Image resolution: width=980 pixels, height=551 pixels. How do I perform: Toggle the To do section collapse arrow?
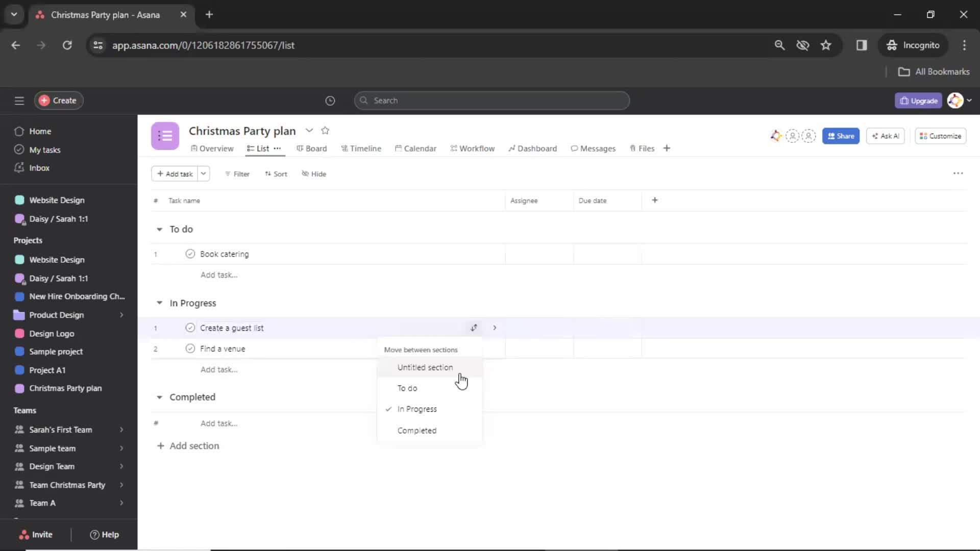click(x=159, y=229)
